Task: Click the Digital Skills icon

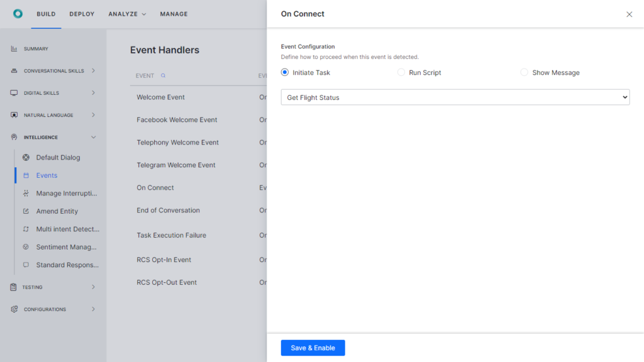Action: click(14, 92)
